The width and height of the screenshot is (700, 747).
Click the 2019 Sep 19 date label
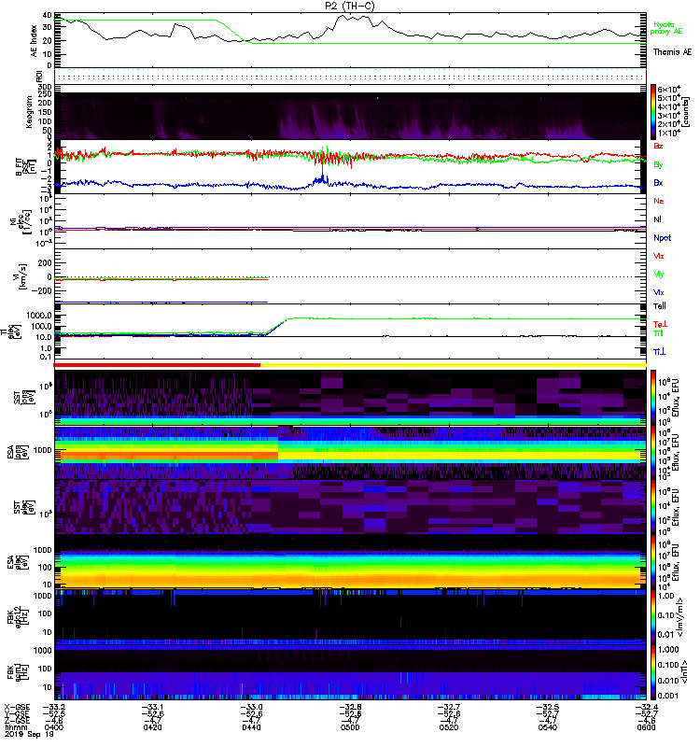pos(29,734)
